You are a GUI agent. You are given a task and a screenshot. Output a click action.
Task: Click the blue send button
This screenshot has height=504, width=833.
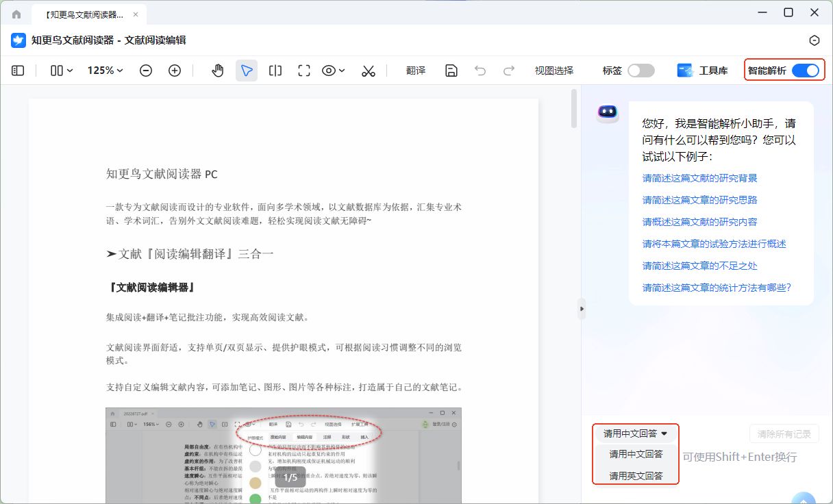(x=804, y=499)
